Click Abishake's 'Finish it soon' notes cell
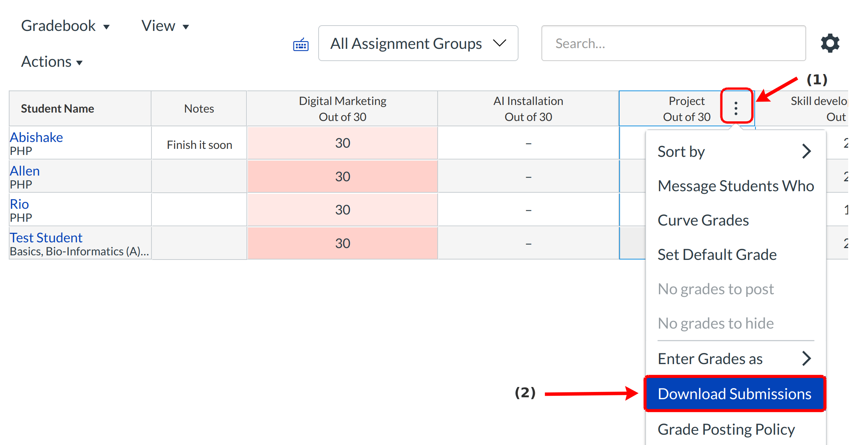Viewport: 868px width, 445px height. (x=199, y=145)
